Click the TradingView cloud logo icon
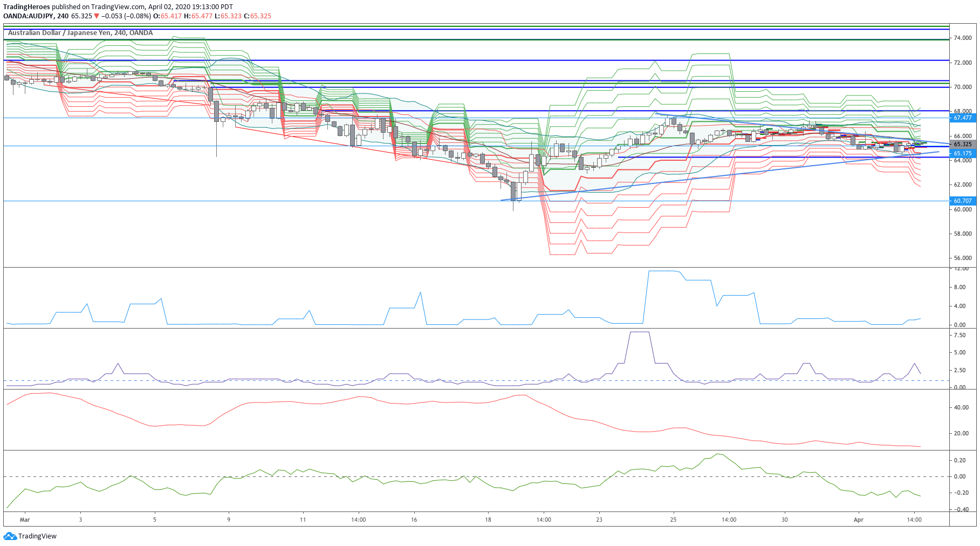Image resolution: width=980 pixels, height=546 pixels. pyautogui.click(x=10, y=536)
